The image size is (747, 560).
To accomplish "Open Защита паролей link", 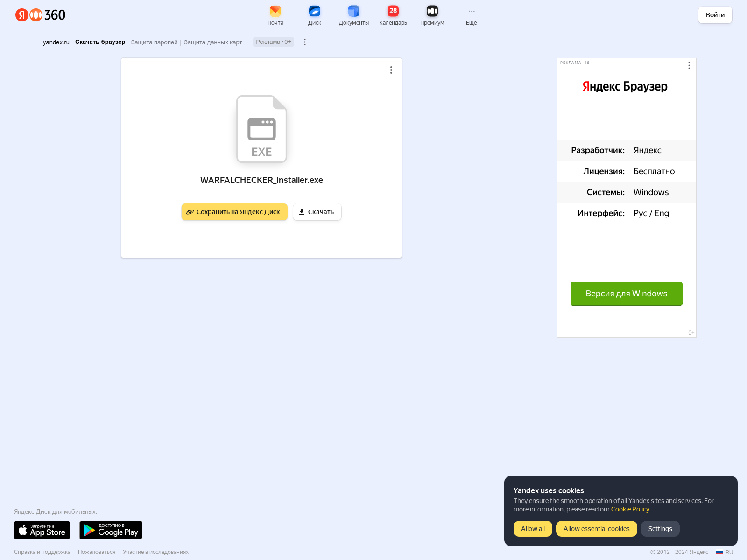I will (154, 42).
